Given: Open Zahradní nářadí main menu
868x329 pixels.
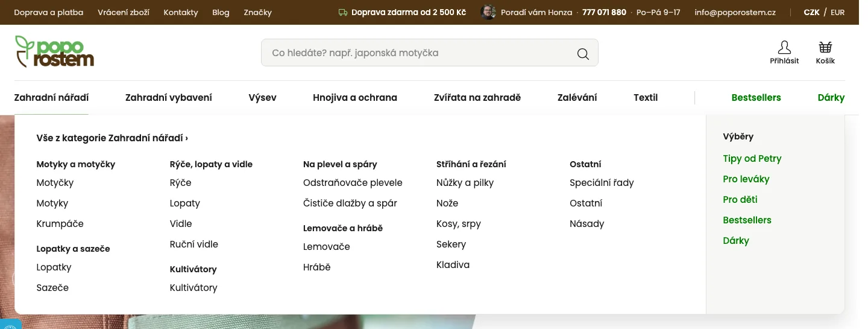Looking at the screenshot, I should 51,97.
